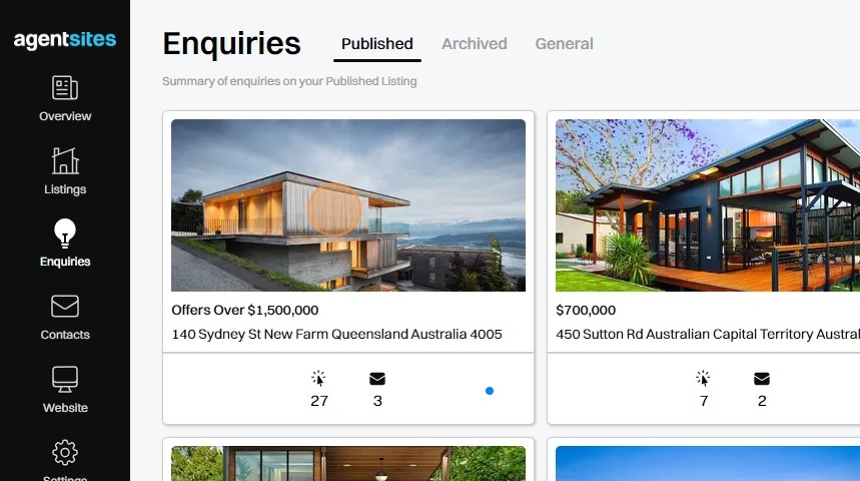Viewport: 860px width, 481px height.
Task: Open the Overview section icon
Action: click(x=65, y=88)
